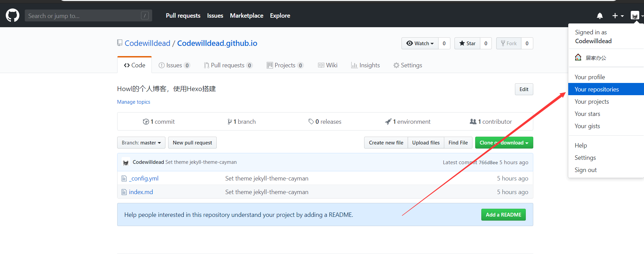Click Create new file
Screen dimensions: 644x258
coord(386,143)
